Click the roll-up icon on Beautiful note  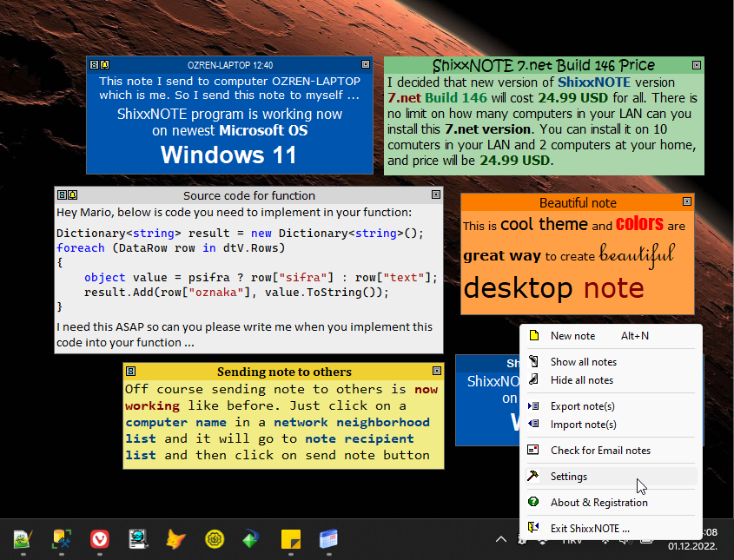(687, 202)
